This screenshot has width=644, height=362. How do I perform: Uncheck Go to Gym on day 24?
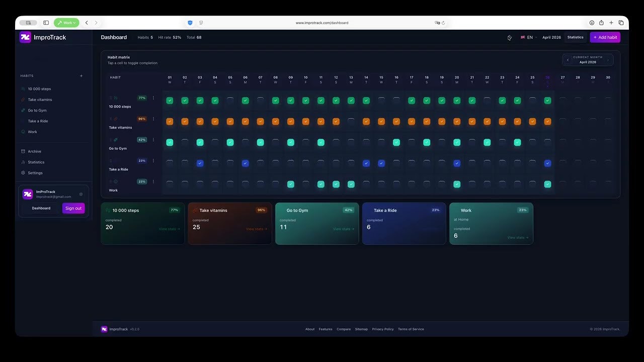click(517, 142)
